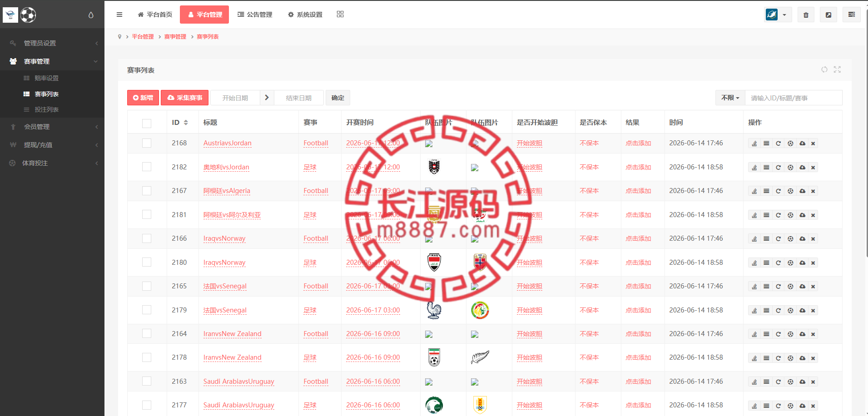Click the refresh icon in row 2167
Viewport: 868px width, 416px height.
pyautogui.click(x=778, y=191)
